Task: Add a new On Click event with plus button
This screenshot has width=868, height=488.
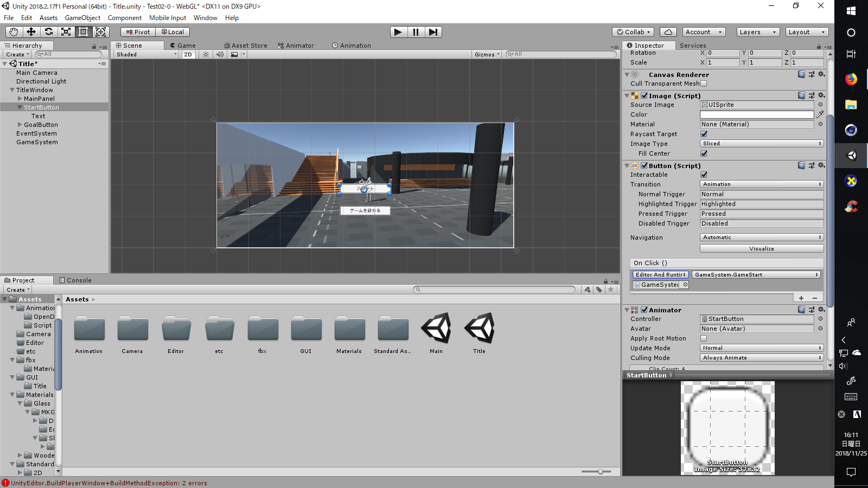Action: click(x=802, y=298)
